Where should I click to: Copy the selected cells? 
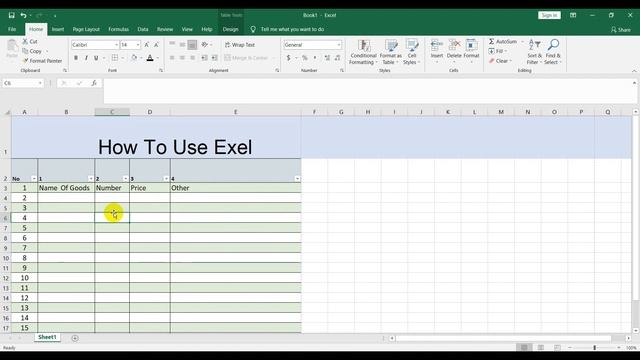click(x=32, y=51)
